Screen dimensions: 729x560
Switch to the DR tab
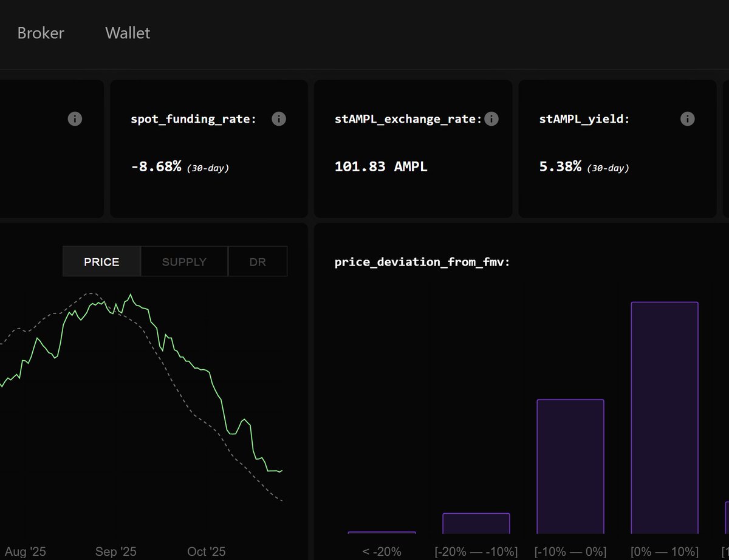pyautogui.click(x=258, y=261)
